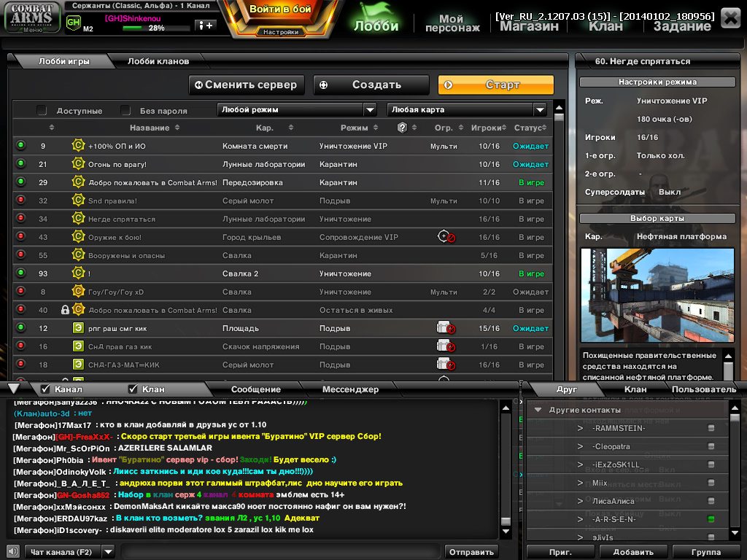Switch to the Лобби игры tab
This screenshot has width=747, height=560.
[64, 61]
